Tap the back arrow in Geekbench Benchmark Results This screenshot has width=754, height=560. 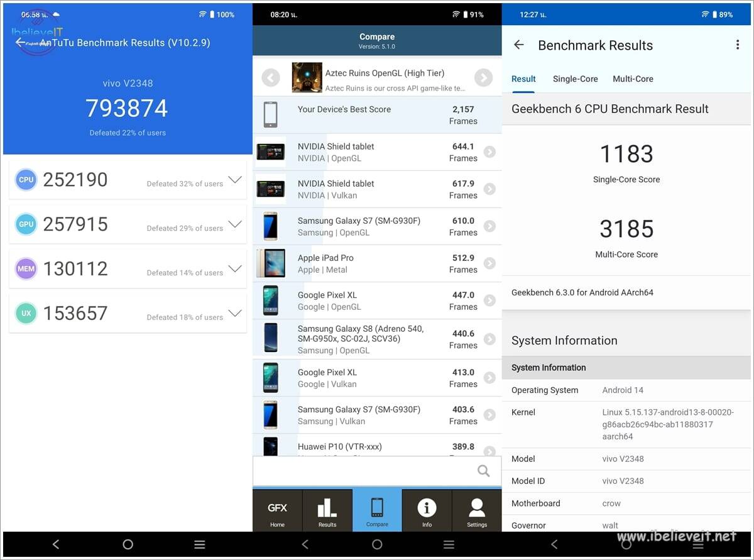coord(518,45)
